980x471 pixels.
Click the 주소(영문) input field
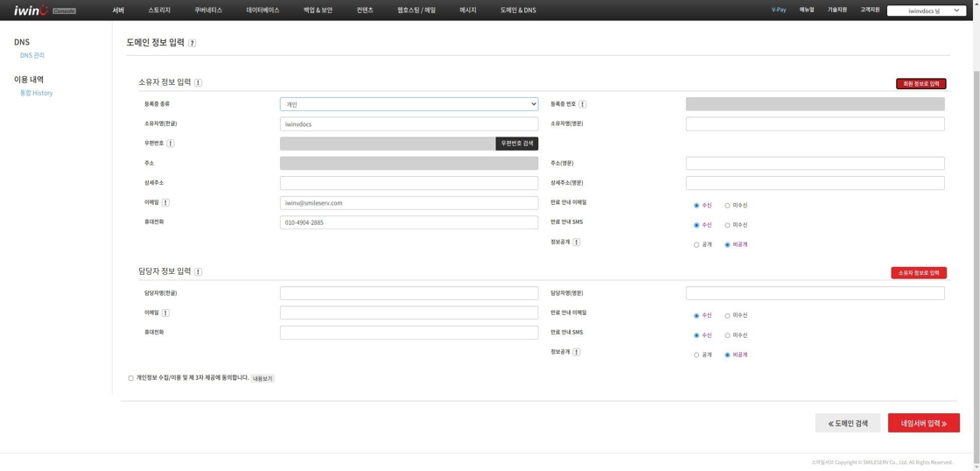pos(815,163)
